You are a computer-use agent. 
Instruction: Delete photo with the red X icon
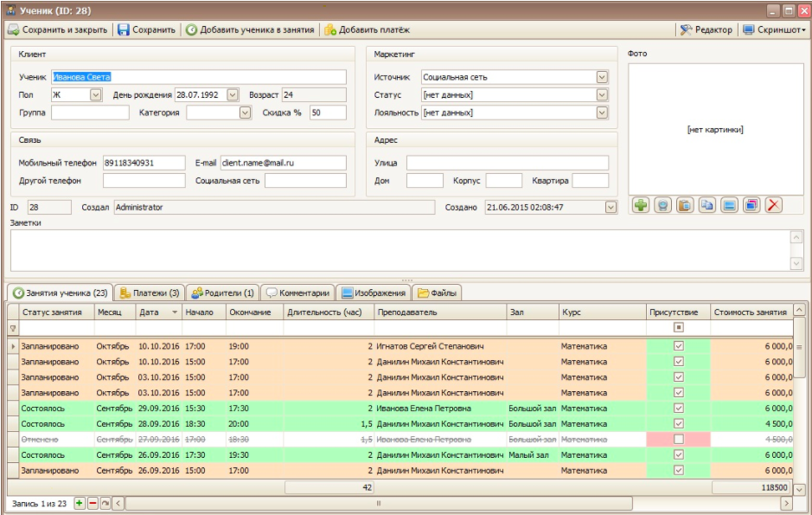[x=773, y=206]
